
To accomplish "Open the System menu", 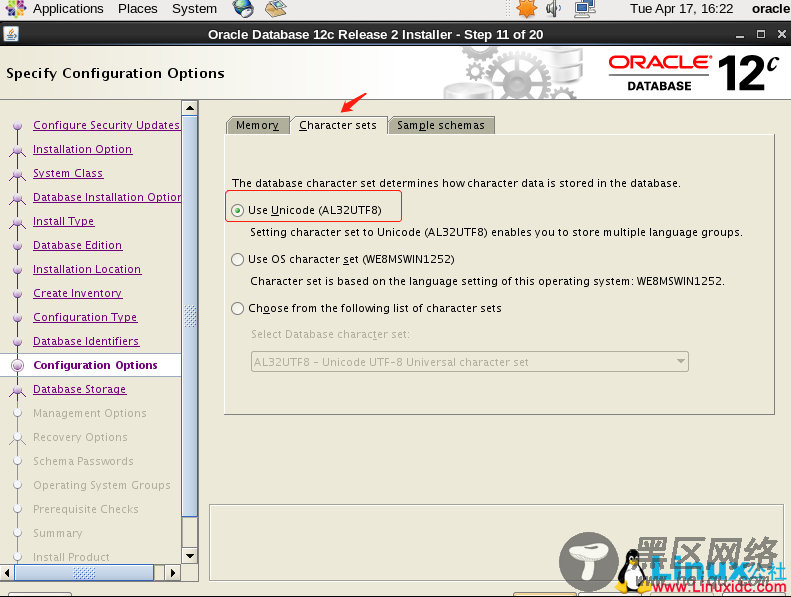I will [x=194, y=9].
